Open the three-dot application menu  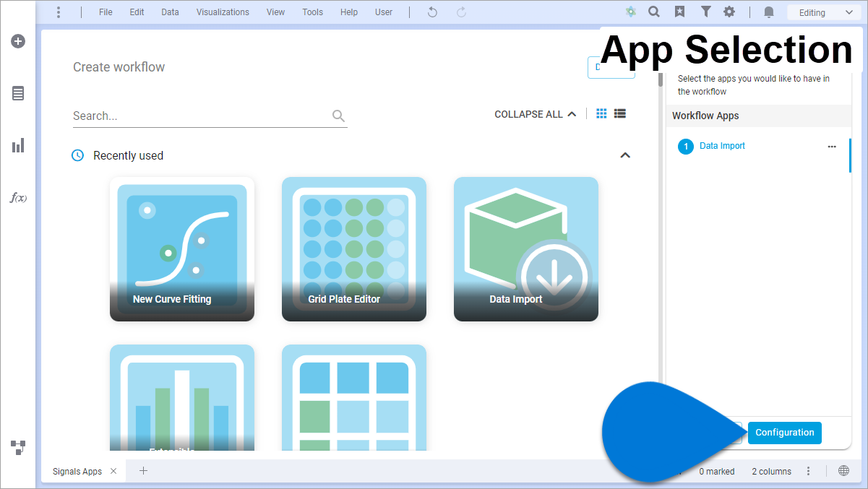[59, 12]
